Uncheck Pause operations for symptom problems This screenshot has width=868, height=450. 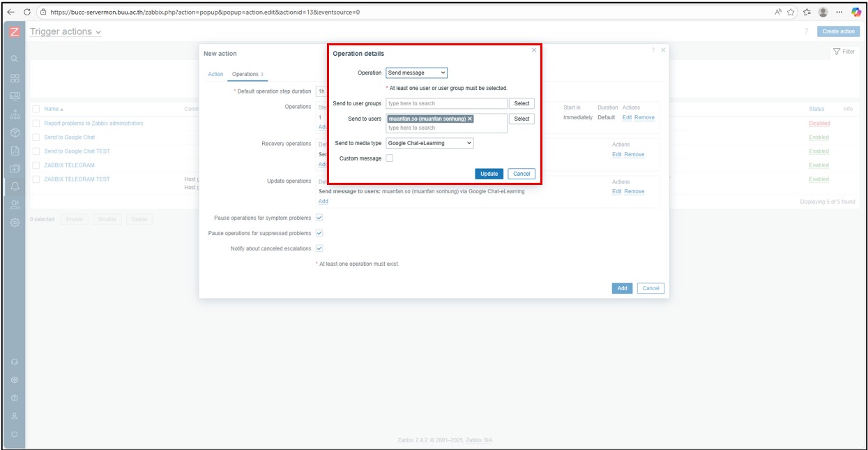click(319, 218)
